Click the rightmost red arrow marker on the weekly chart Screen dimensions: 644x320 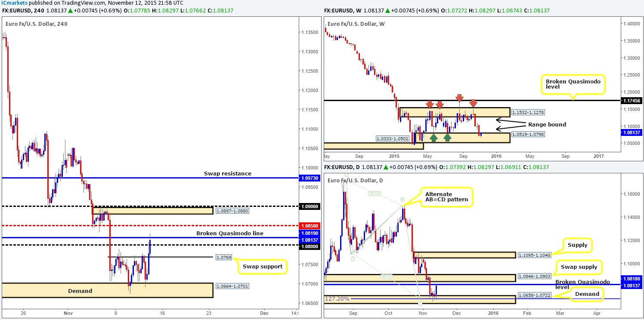474,104
